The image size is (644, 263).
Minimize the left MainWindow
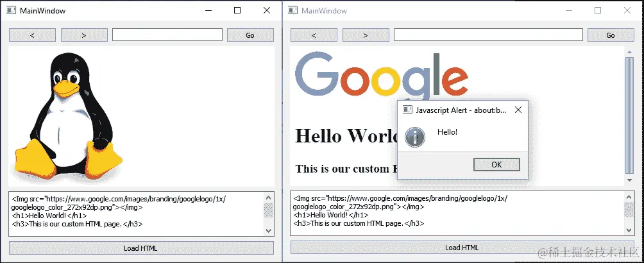pyautogui.click(x=208, y=10)
